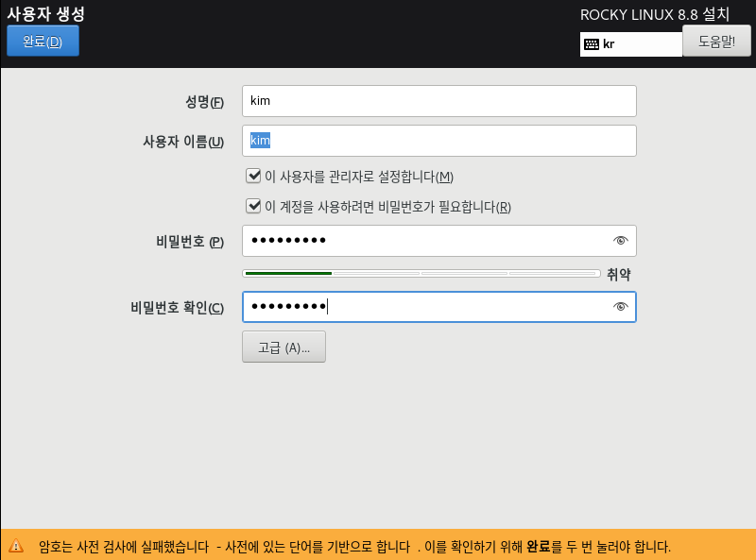The height and width of the screenshot is (560, 756).
Task: Click the 비밀번호 확인(C) label
Action: coord(177,308)
